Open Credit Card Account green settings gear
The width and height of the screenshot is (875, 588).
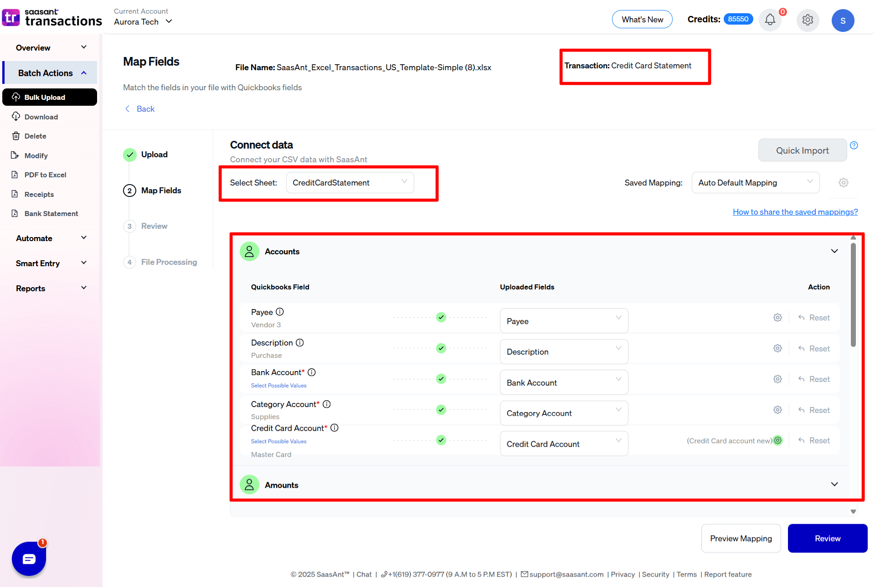[x=777, y=440]
